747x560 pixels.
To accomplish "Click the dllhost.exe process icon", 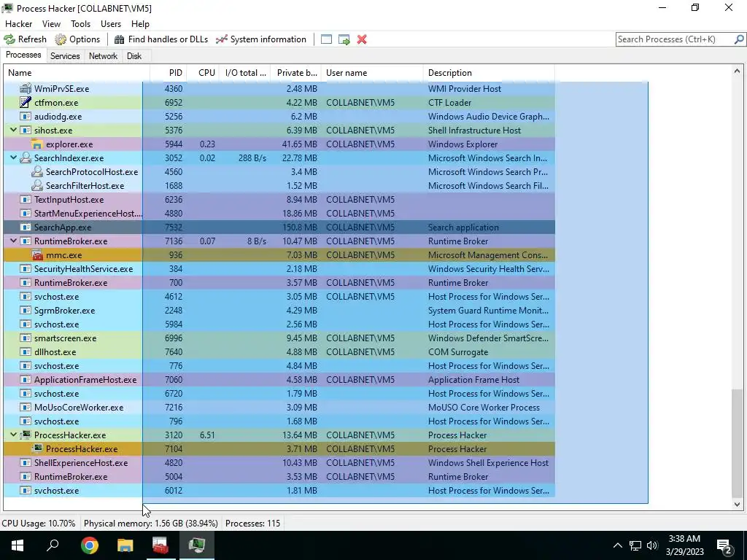I will coord(26,352).
